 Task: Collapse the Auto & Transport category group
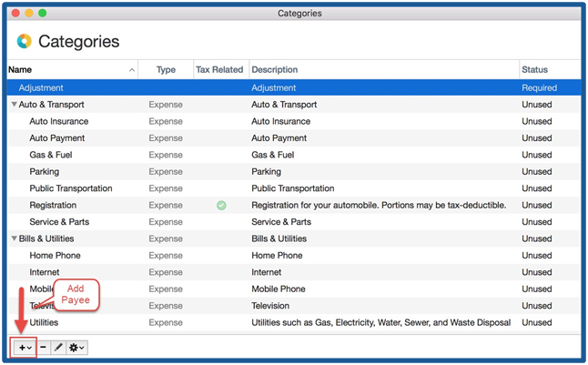pyautogui.click(x=14, y=105)
